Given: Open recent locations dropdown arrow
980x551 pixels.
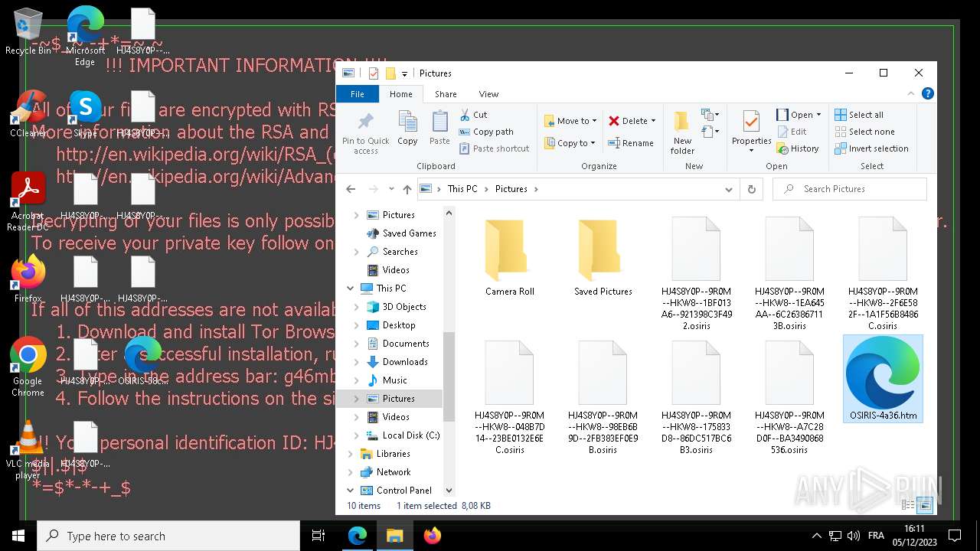Looking at the screenshot, I should (x=391, y=189).
